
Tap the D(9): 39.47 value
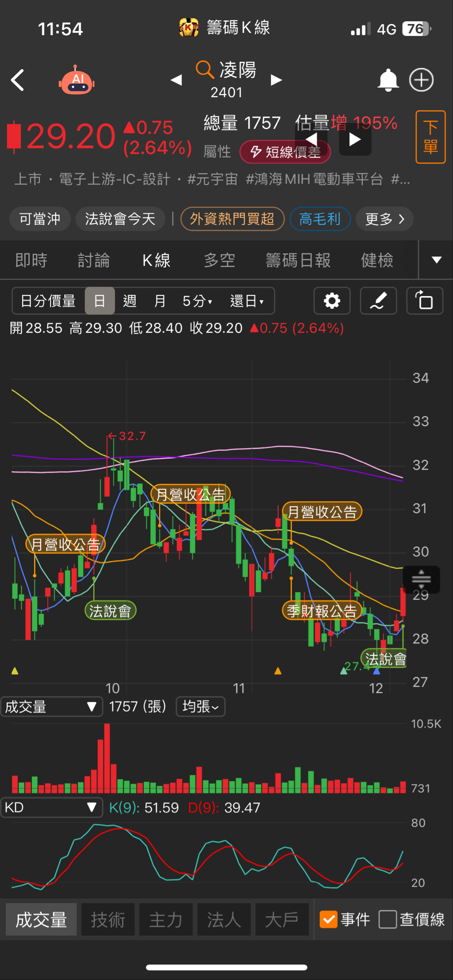(x=224, y=808)
